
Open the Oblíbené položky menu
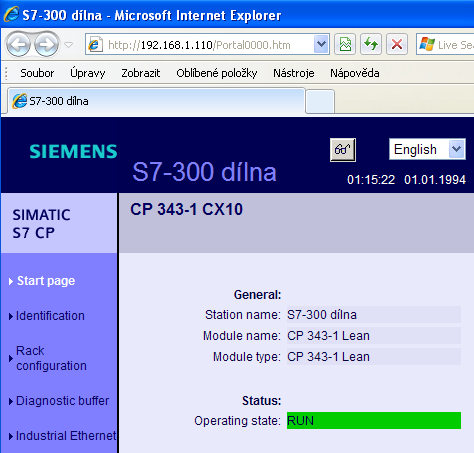click(217, 73)
